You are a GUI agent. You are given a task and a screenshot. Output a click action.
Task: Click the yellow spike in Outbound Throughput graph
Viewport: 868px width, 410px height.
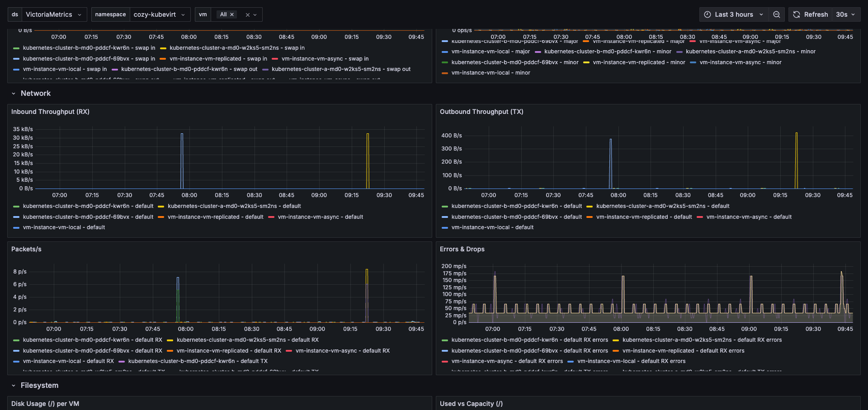796,160
